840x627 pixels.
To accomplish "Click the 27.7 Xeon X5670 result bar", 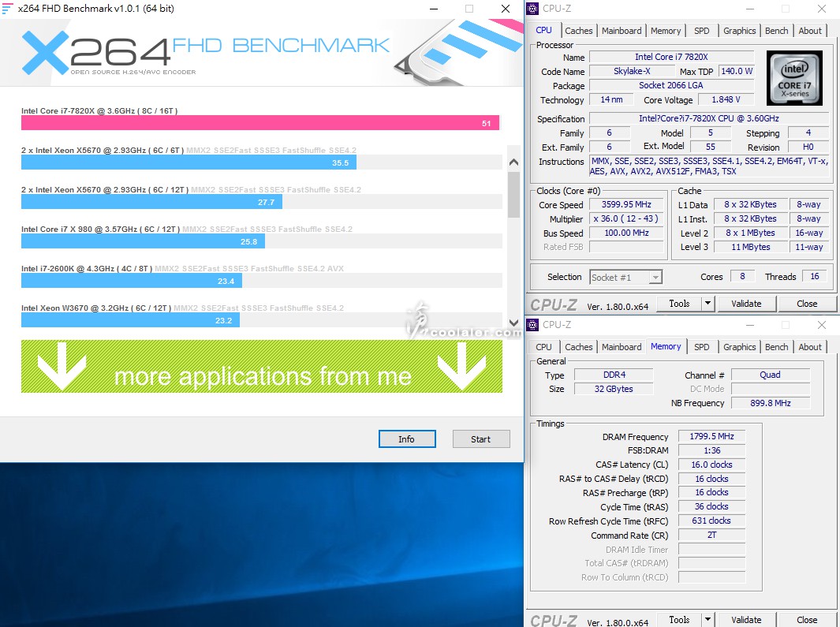I will [151, 202].
